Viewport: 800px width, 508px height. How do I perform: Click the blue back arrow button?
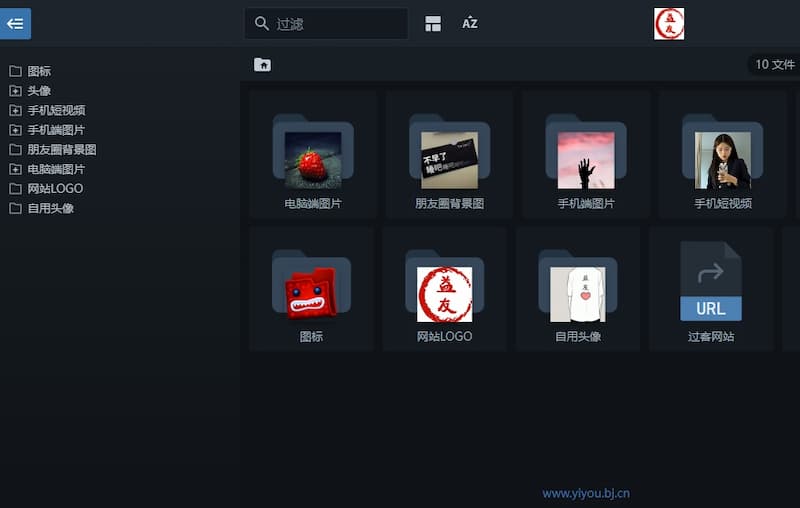pyautogui.click(x=15, y=23)
